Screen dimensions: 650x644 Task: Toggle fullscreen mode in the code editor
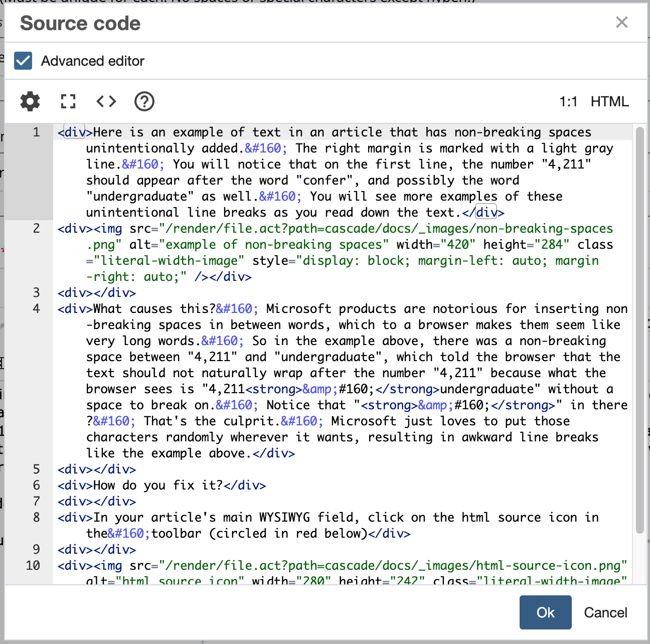(68, 101)
